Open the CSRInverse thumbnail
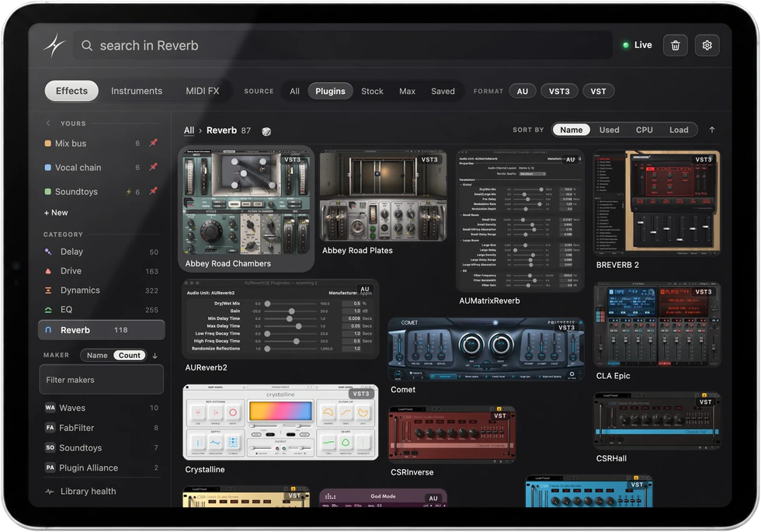This screenshot has width=761, height=532. [x=452, y=435]
